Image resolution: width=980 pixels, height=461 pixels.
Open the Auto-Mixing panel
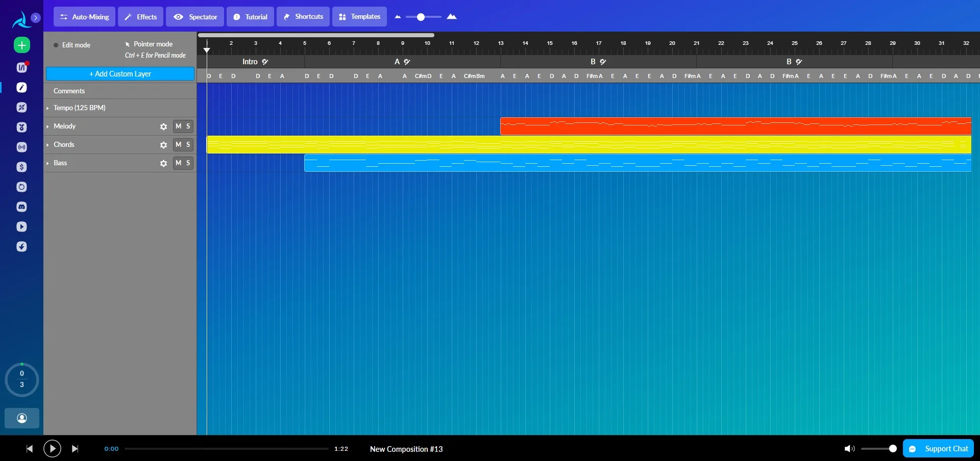click(x=84, y=17)
